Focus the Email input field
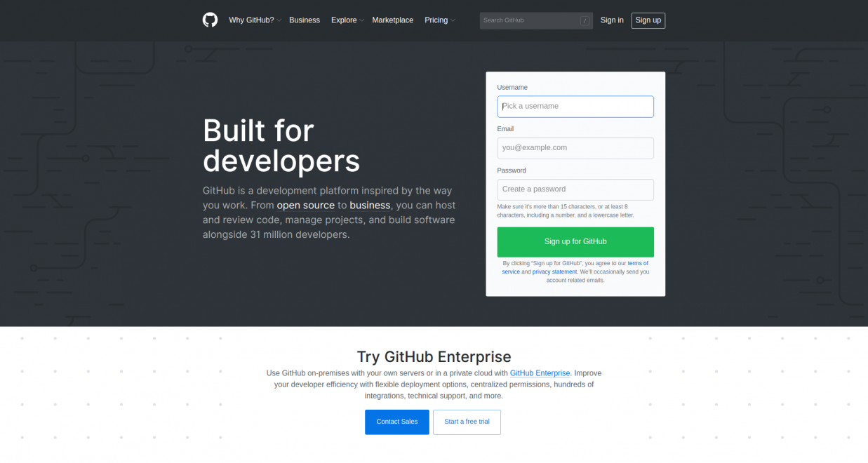The image size is (868, 463). pyautogui.click(x=575, y=148)
